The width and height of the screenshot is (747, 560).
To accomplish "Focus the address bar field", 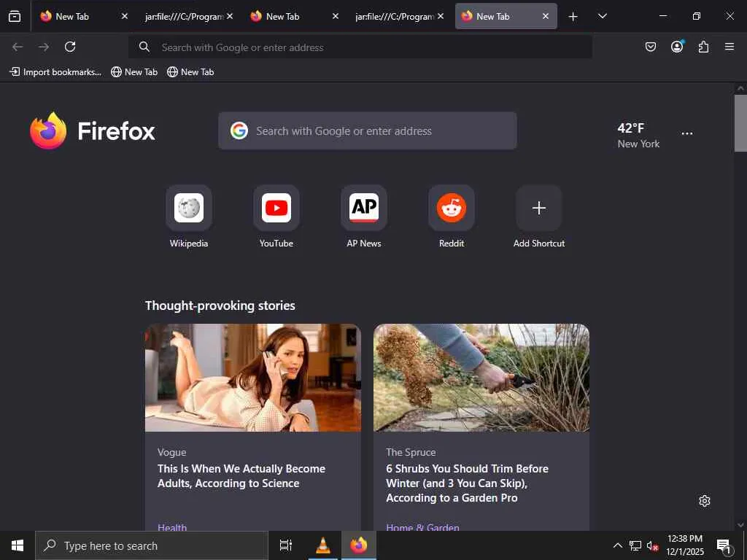I will point(360,47).
